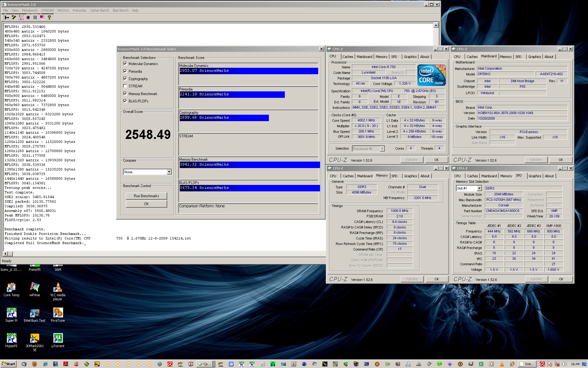Open the SPD memory Slot #1 dropdown
588x368 pixels.
479,188
